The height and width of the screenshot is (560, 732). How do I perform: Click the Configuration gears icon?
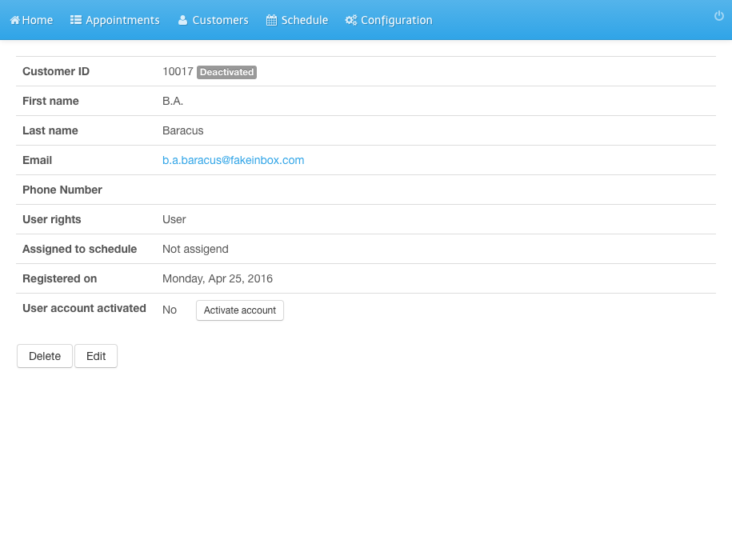tap(350, 20)
